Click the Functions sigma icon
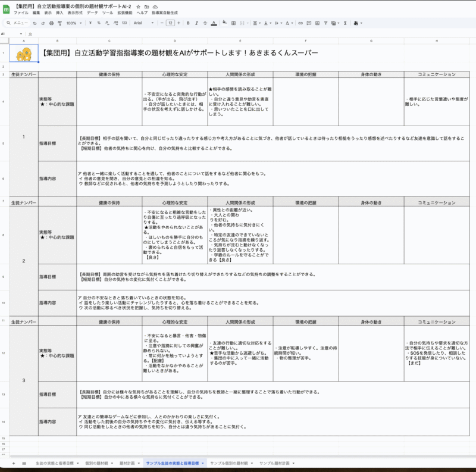The image size is (476, 472). [345, 23]
